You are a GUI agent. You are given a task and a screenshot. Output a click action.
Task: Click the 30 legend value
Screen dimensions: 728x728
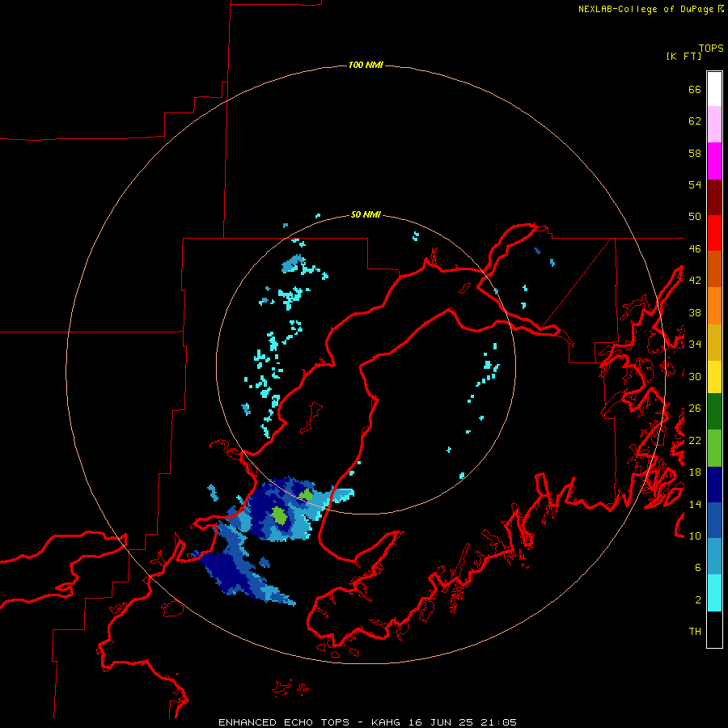click(695, 376)
